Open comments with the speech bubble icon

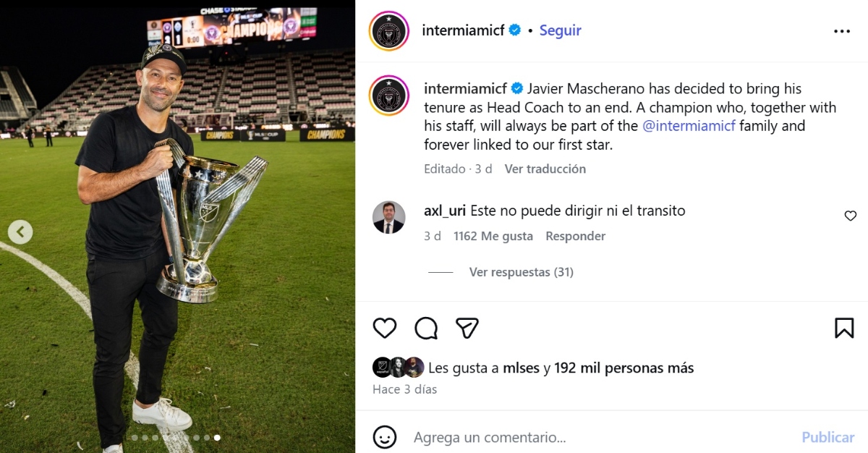tap(426, 329)
